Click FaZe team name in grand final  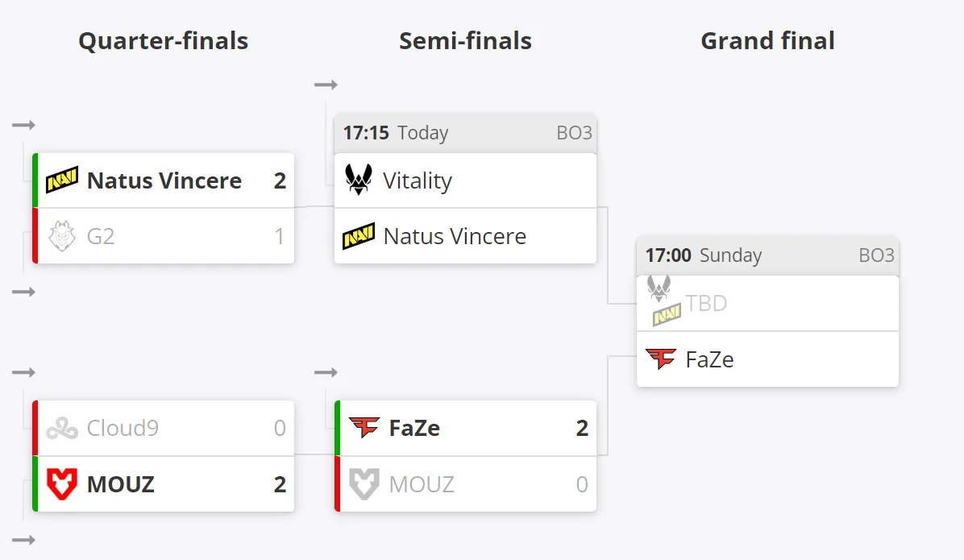click(x=709, y=359)
